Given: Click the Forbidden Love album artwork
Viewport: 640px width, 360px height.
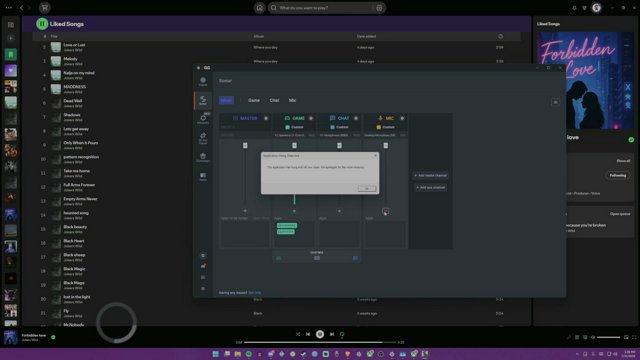Looking at the screenshot, I should 585,81.
